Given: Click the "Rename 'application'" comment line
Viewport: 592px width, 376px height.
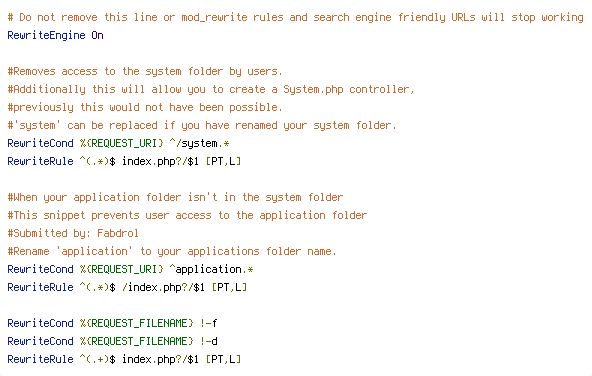Looking at the screenshot, I should tap(172, 251).
